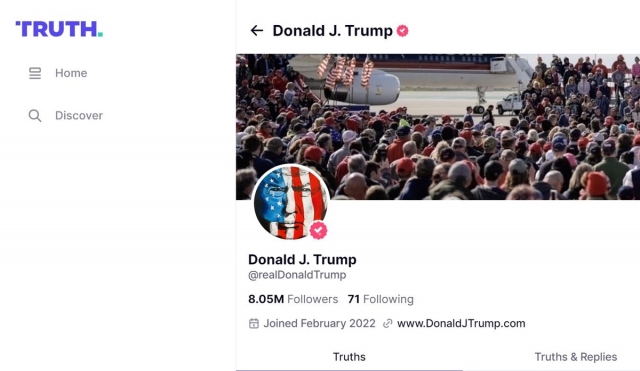The width and height of the screenshot is (640, 371).
Task: Open the www.DonaldJTrump.com link
Action: click(461, 323)
